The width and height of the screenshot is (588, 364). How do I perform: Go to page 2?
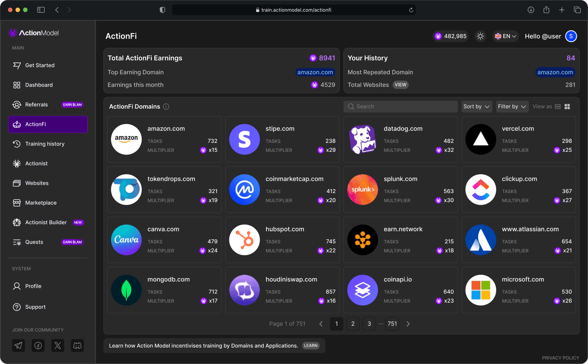coord(353,324)
